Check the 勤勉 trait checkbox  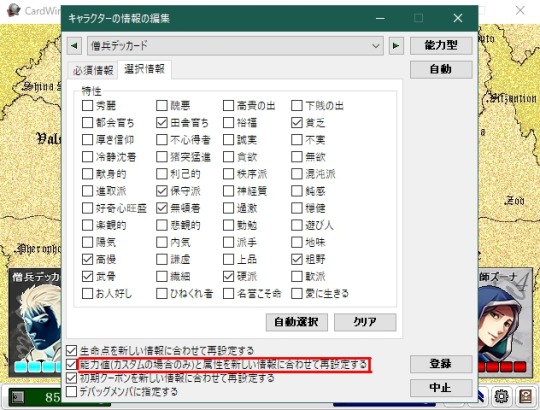pos(228,225)
